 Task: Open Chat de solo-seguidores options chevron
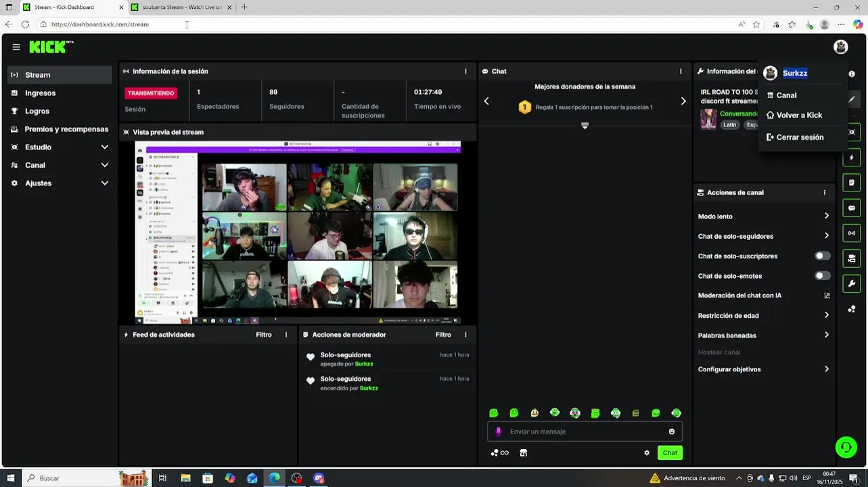point(827,236)
